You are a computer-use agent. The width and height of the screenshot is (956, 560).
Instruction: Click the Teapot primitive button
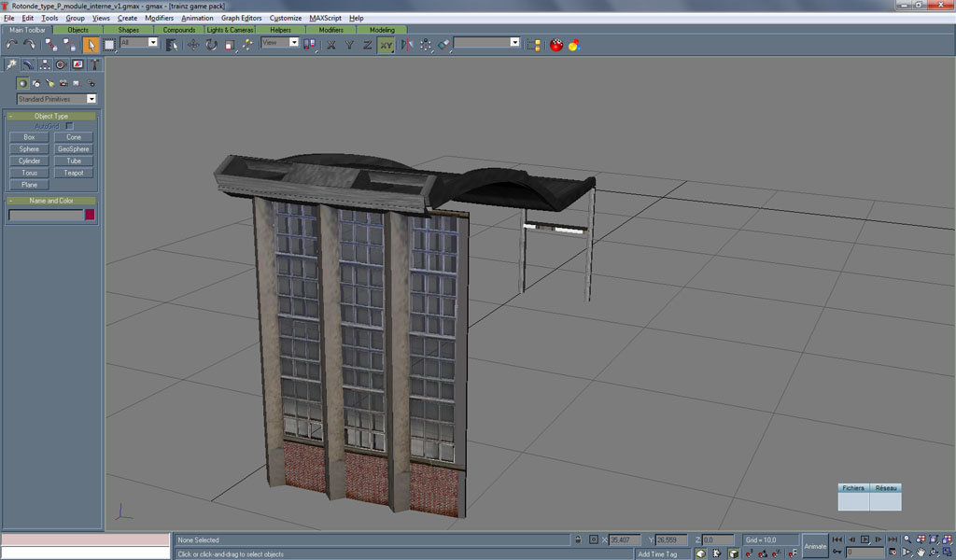click(x=73, y=173)
